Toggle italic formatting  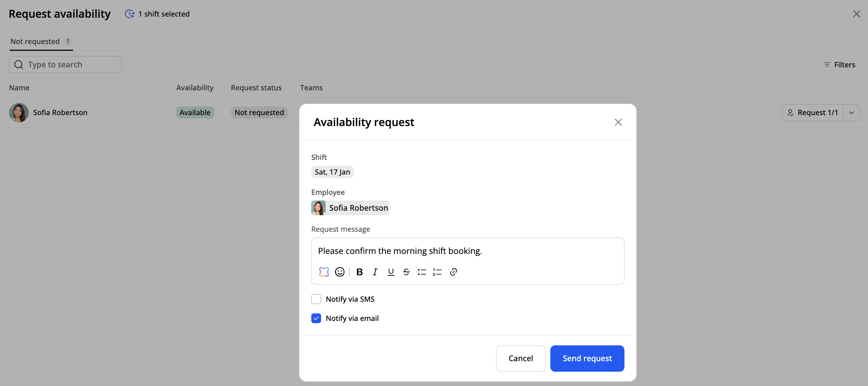click(375, 272)
